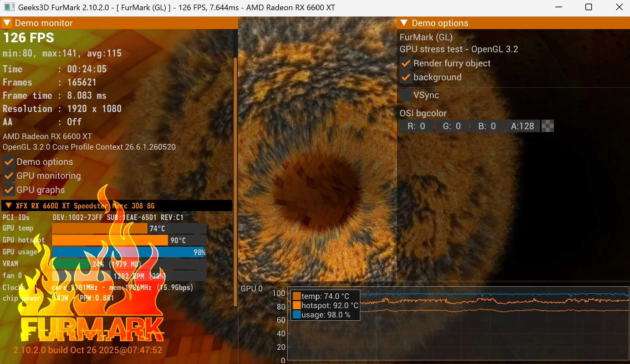Click the AMD Radeon RX 6600 XT label

(x=47, y=136)
